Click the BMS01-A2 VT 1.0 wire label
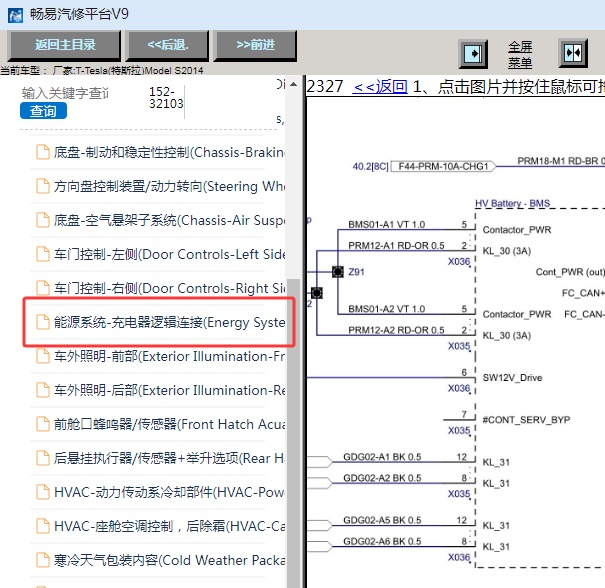This screenshot has width=605, height=588. click(386, 309)
